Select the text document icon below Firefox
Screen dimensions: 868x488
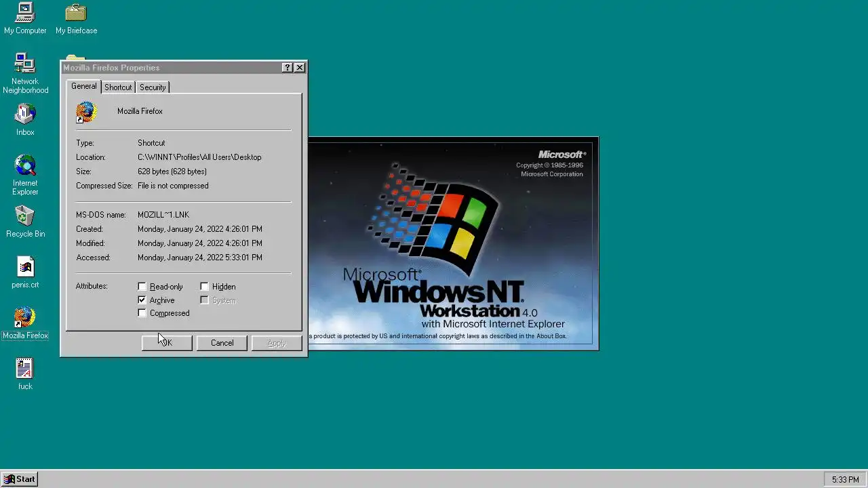pos(25,374)
